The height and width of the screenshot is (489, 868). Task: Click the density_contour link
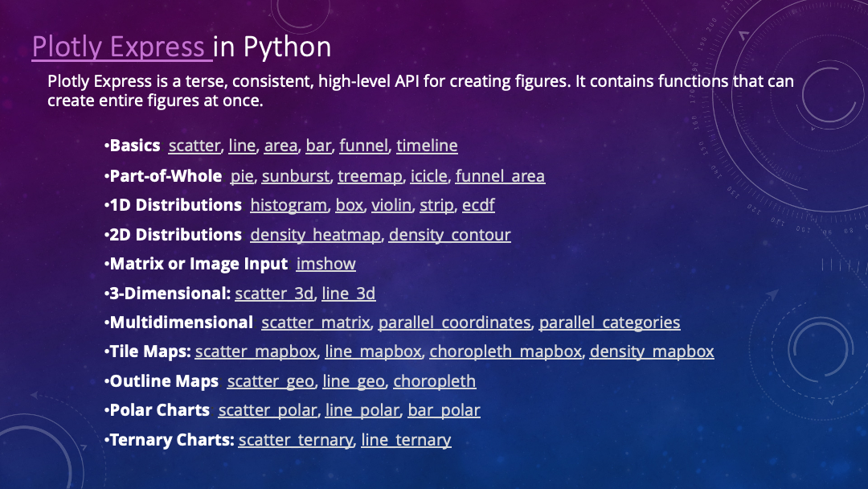coord(449,235)
